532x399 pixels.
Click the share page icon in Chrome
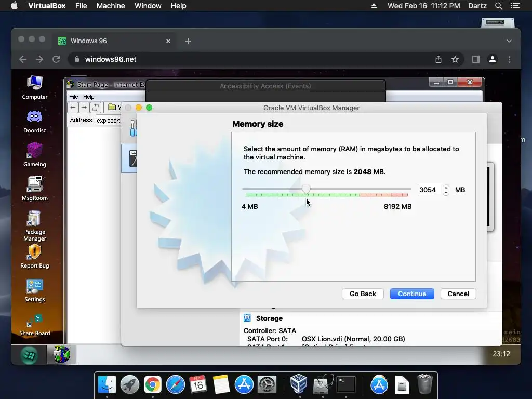point(438,59)
